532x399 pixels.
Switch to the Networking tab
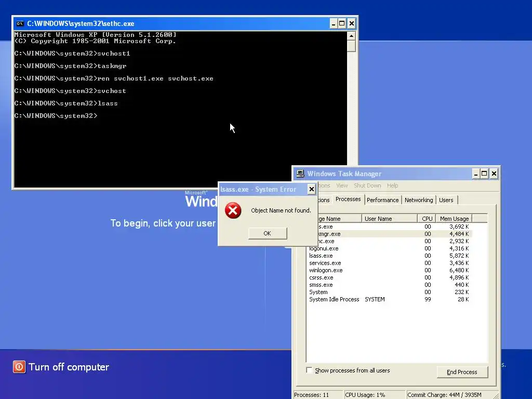pos(419,200)
